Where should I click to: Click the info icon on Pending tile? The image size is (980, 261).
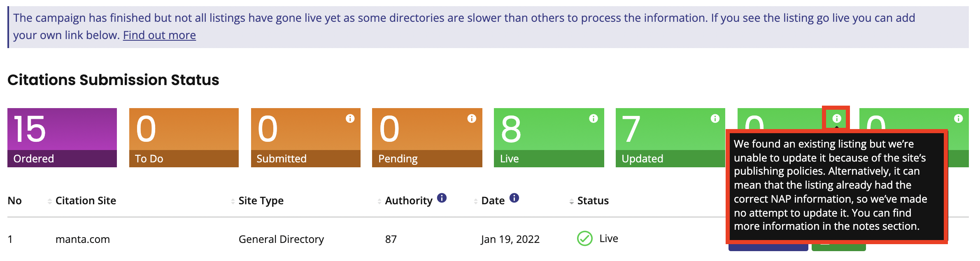[x=472, y=118]
